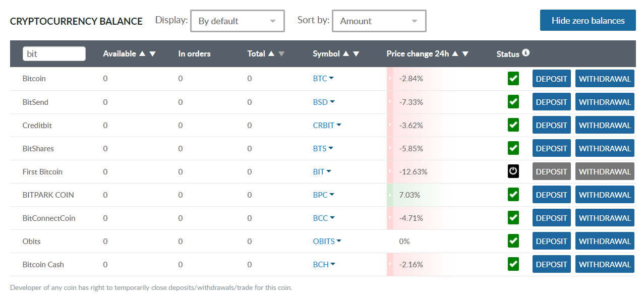Image resolution: width=644 pixels, height=298 pixels.
Task: Click the green status checkmark for Obits
Action: point(513,241)
